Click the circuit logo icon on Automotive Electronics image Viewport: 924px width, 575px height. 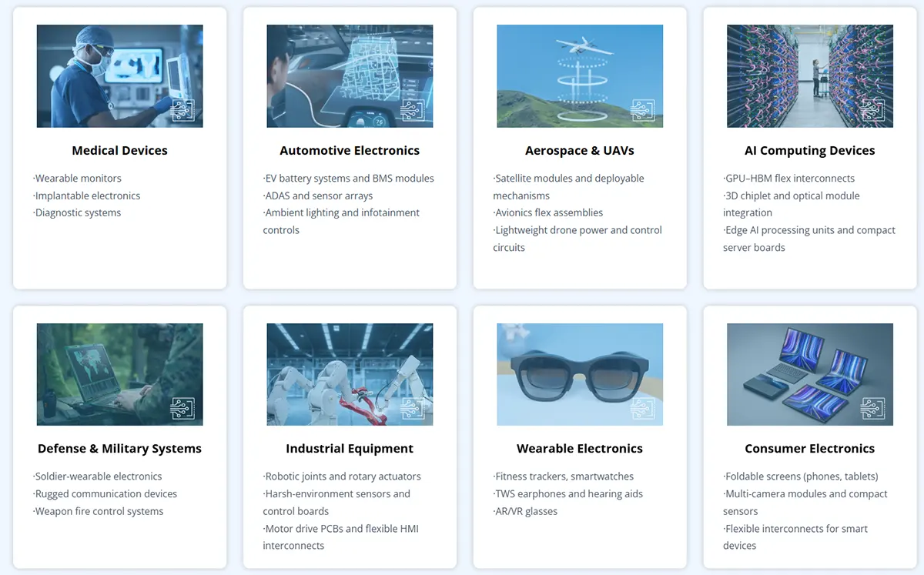[413, 111]
